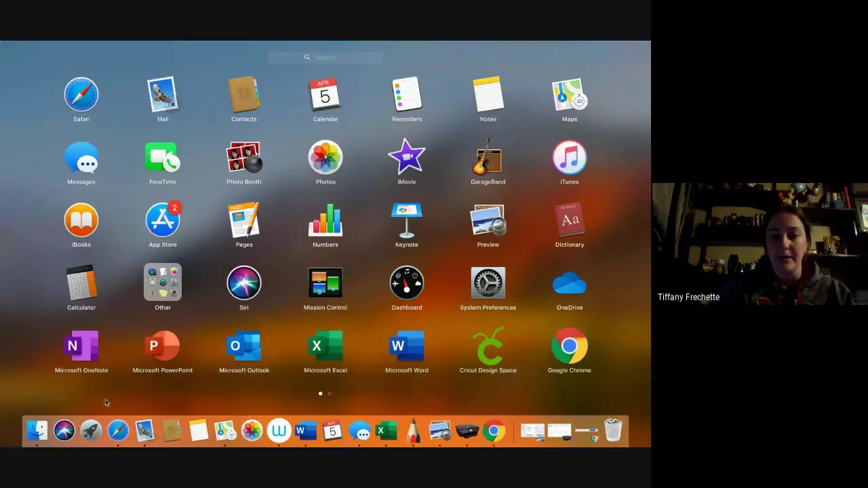Launch the iMovie app
Screen dimensions: 868x488
(407, 158)
